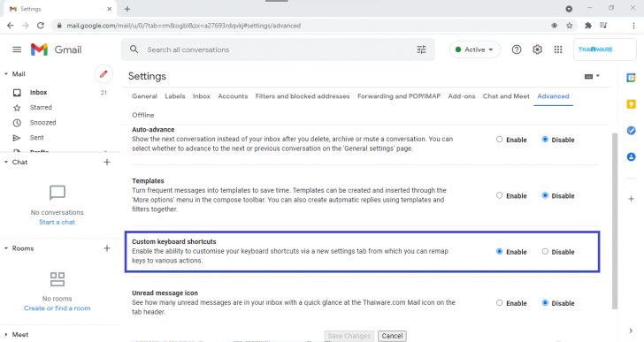Enable Auto-advance

(x=499, y=140)
